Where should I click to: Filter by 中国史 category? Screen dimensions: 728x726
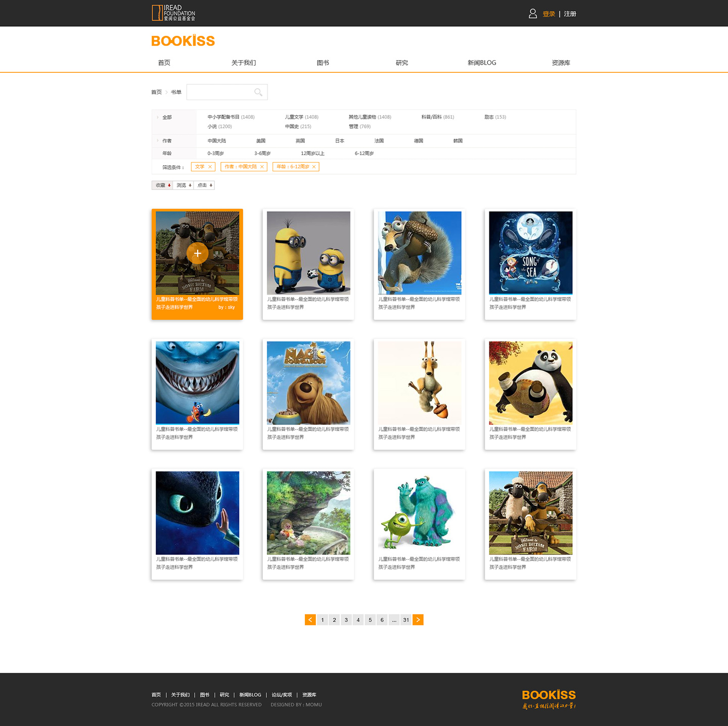pyautogui.click(x=298, y=127)
